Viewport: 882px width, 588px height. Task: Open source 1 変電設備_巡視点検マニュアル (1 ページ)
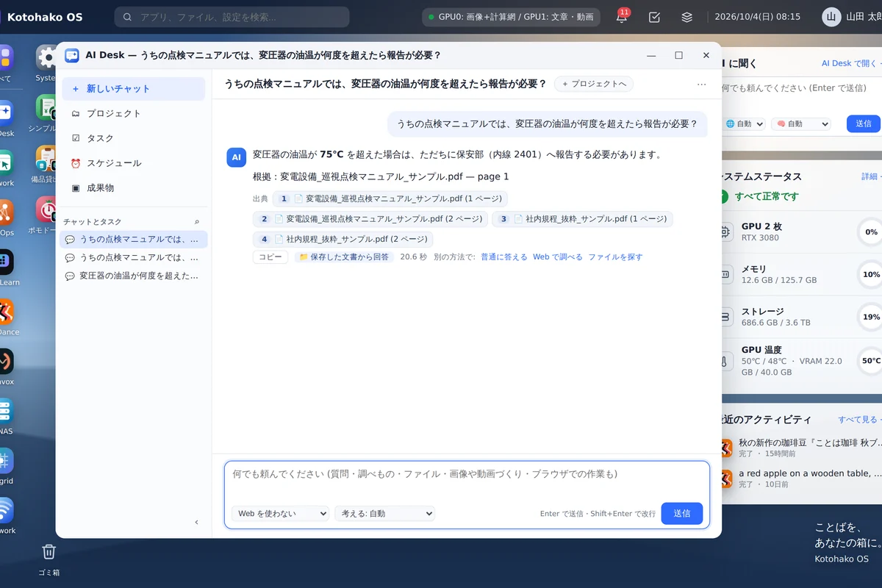[x=390, y=198]
